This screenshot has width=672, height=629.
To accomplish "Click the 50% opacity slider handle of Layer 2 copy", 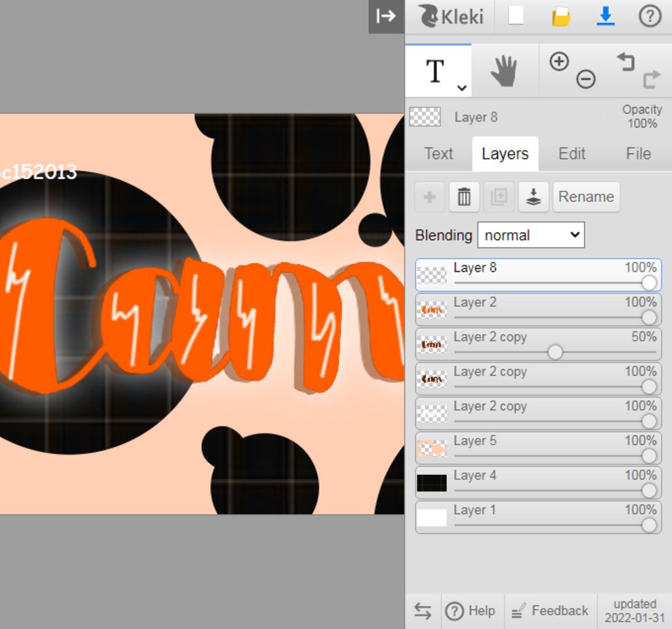I will (555, 352).
